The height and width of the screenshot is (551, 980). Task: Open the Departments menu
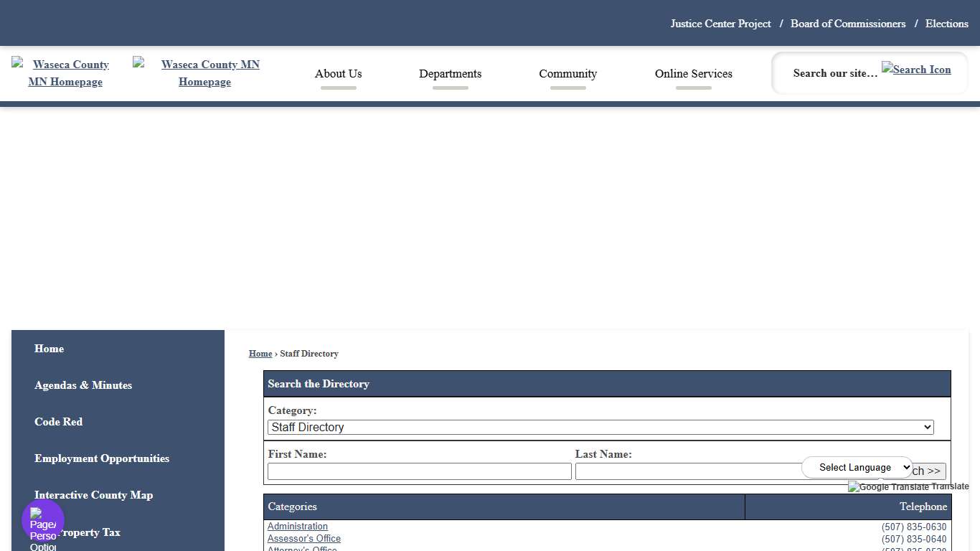point(450,74)
